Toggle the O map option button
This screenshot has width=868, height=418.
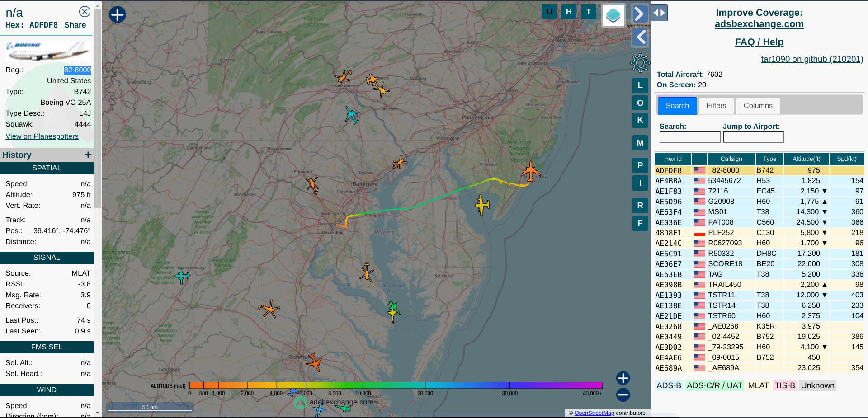coord(640,103)
